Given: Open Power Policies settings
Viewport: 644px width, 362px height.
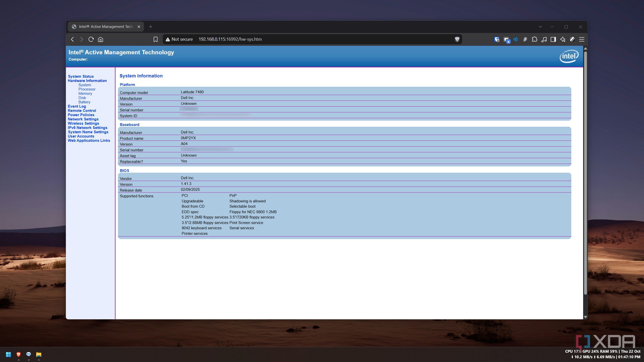Looking at the screenshot, I should (x=81, y=115).
